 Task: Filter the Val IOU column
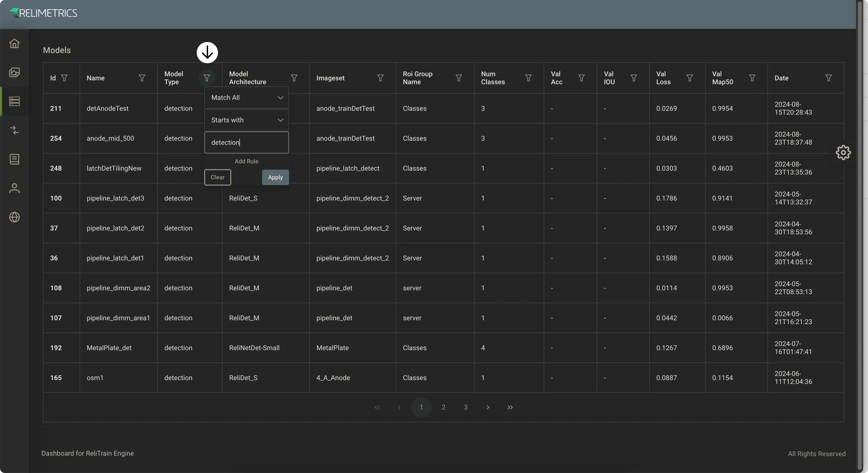[634, 78]
